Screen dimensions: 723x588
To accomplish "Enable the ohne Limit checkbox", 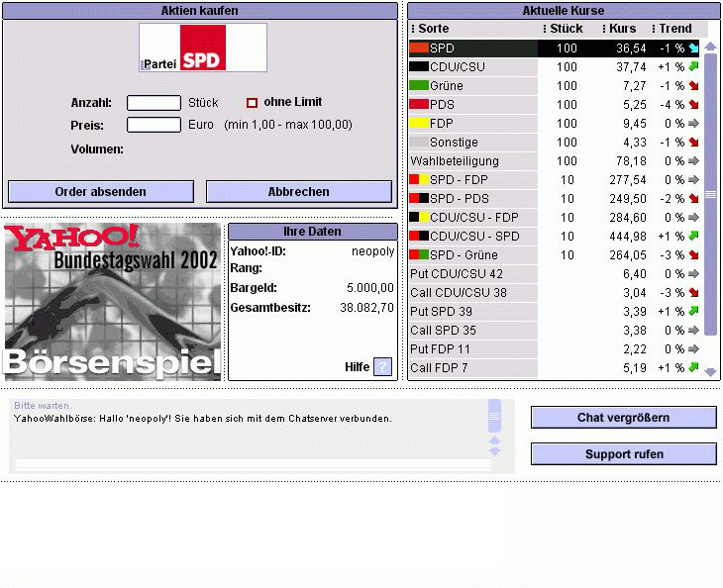I will (x=252, y=102).
